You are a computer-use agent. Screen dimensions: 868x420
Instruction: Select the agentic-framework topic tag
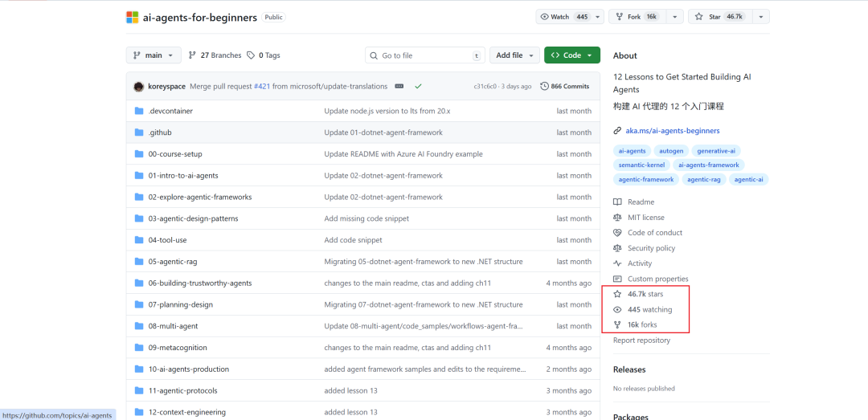click(x=646, y=179)
